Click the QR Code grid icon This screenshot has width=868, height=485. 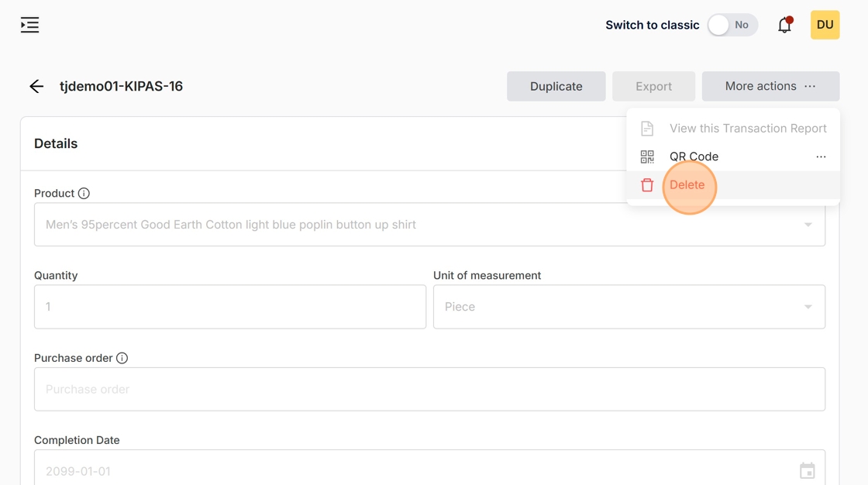click(x=647, y=157)
